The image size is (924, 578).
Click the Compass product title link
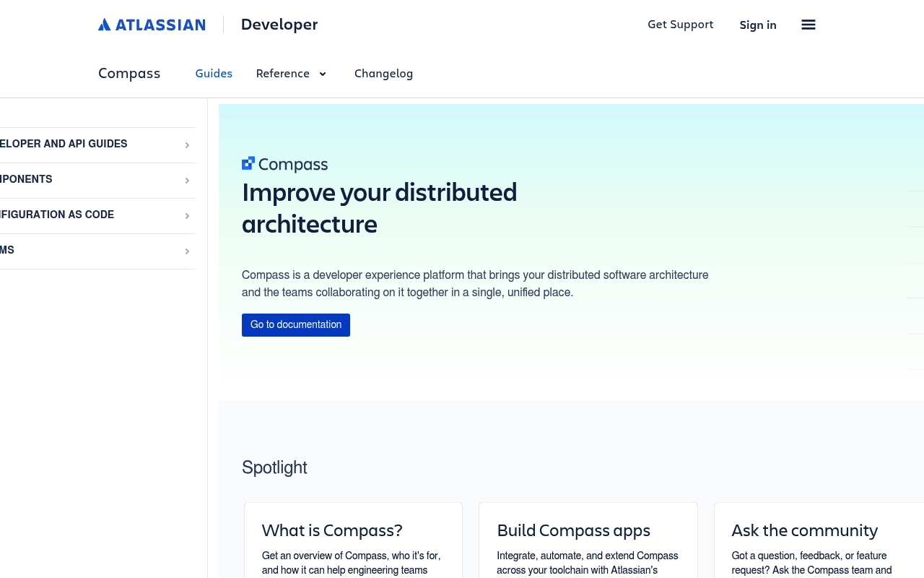pos(129,73)
